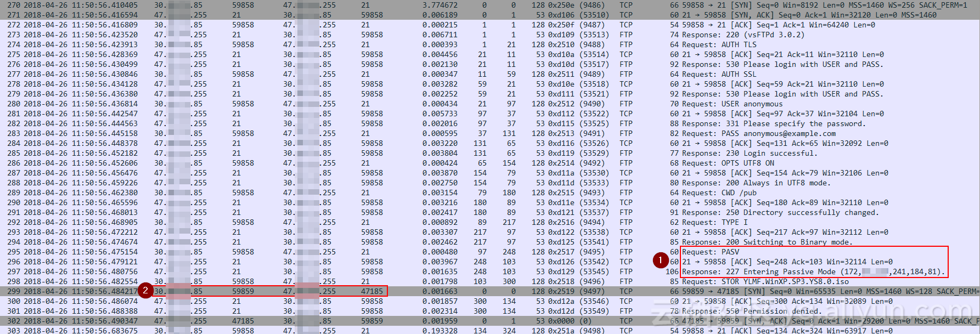This screenshot has height=334, width=980.
Task: Click IP ID 0xd10d (53517) in row 276
Action: [x=578, y=64]
